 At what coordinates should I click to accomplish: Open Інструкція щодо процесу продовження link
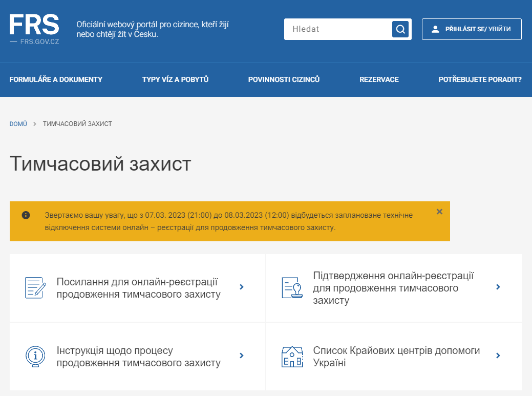[138, 357]
